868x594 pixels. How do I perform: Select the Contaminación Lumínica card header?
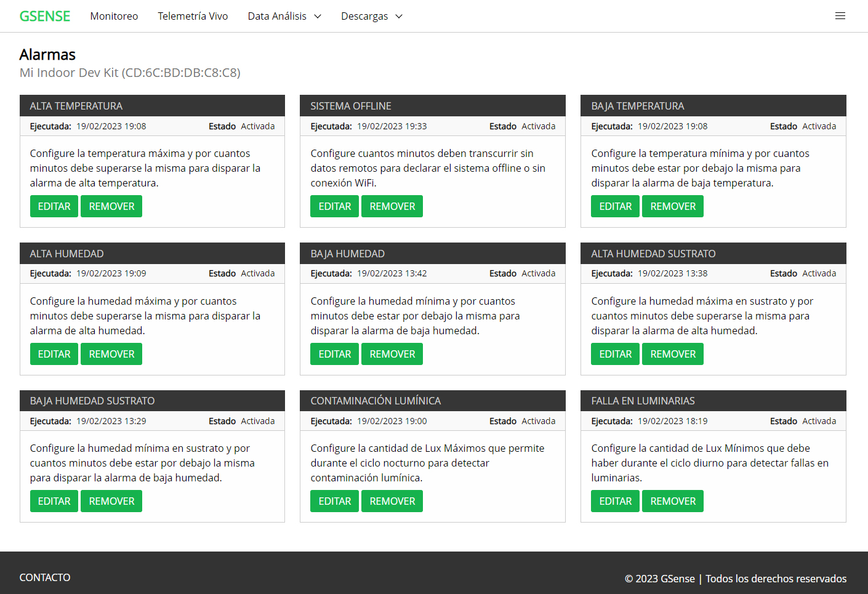pyautogui.click(x=432, y=401)
